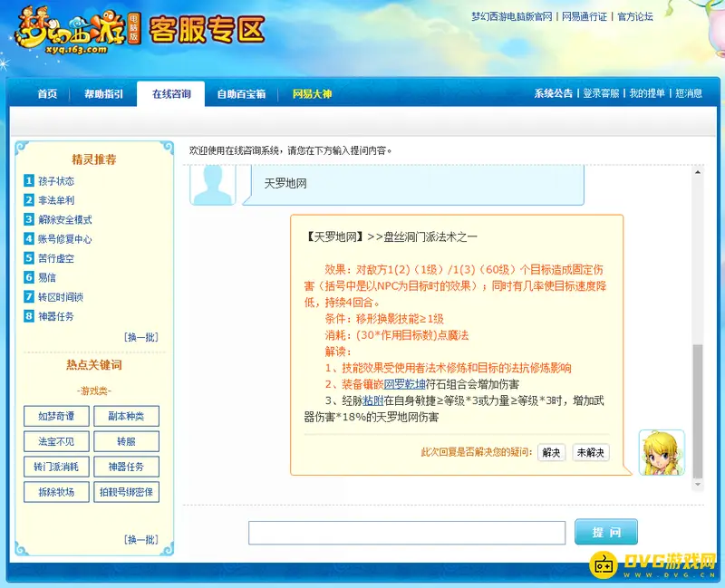Click 换一批 under 精灵推荐 list
Viewport: 725px width, 588px height.
coord(141,337)
